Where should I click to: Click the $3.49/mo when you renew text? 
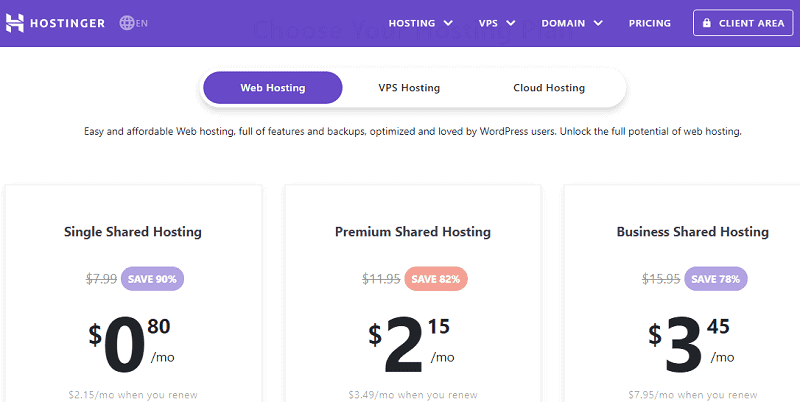coord(413,395)
